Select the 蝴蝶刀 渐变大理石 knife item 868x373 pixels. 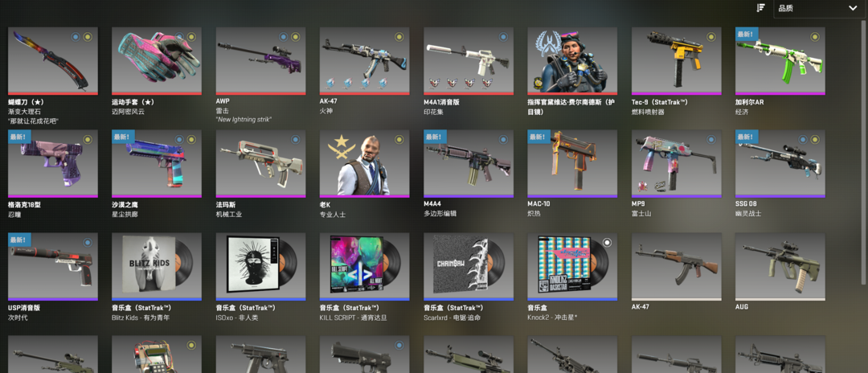[x=52, y=61]
